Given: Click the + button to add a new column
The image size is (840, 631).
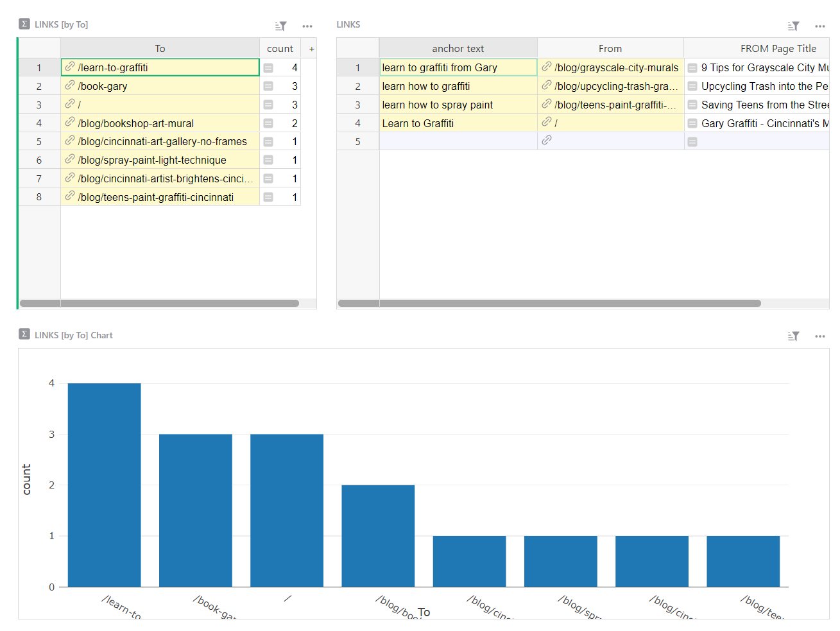Looking at the screenshot, I should 311,48.
